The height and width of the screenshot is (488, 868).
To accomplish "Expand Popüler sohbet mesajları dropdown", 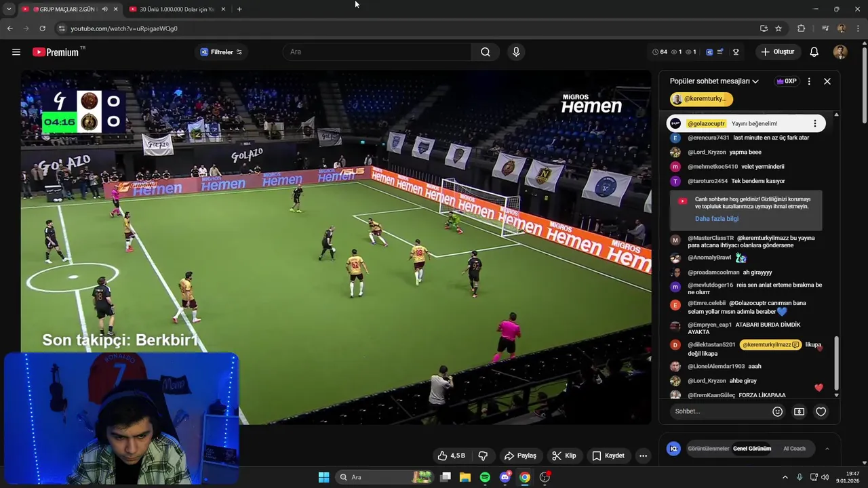I will point(714,81).
